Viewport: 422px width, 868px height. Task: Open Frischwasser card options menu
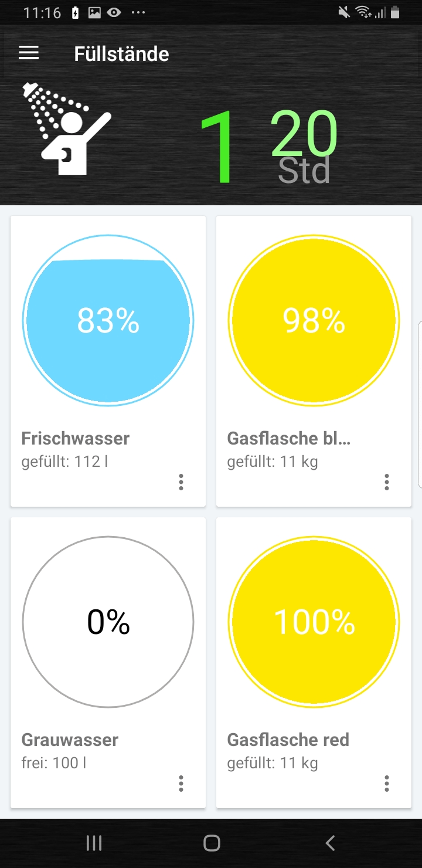181,482
